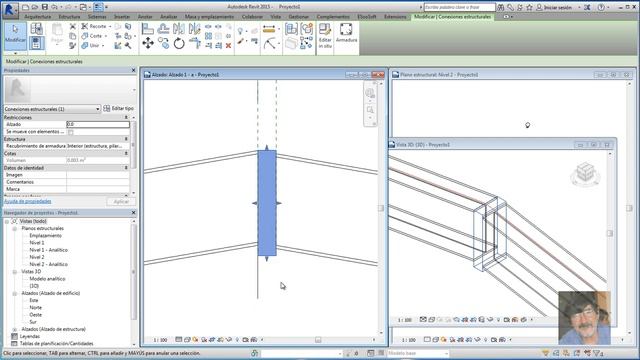Click the Offset tool in Modify panel
This screenshot has height=360, width=640.
[x=164, y=29]
